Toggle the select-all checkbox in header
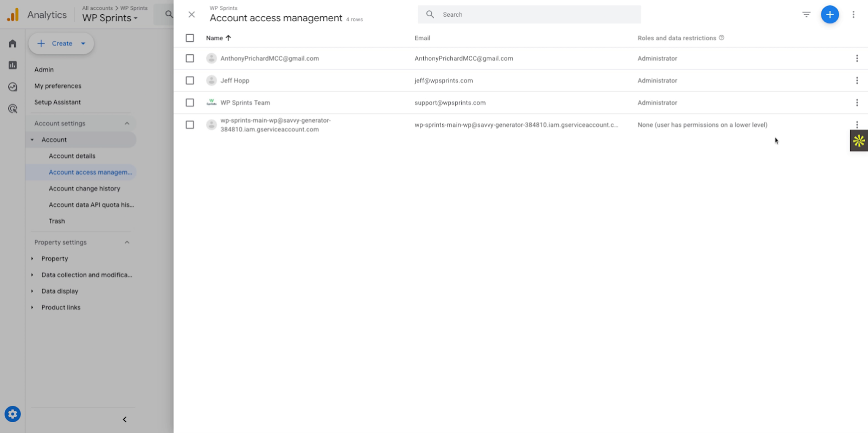The height and width of the screenshot is (433, 868). point(190,38)
